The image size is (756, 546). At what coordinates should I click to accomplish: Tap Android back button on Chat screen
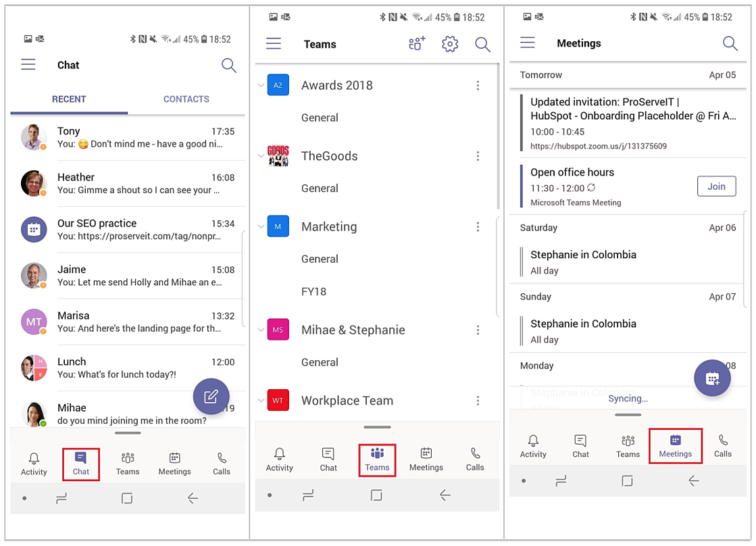click(x=193, y=498)
